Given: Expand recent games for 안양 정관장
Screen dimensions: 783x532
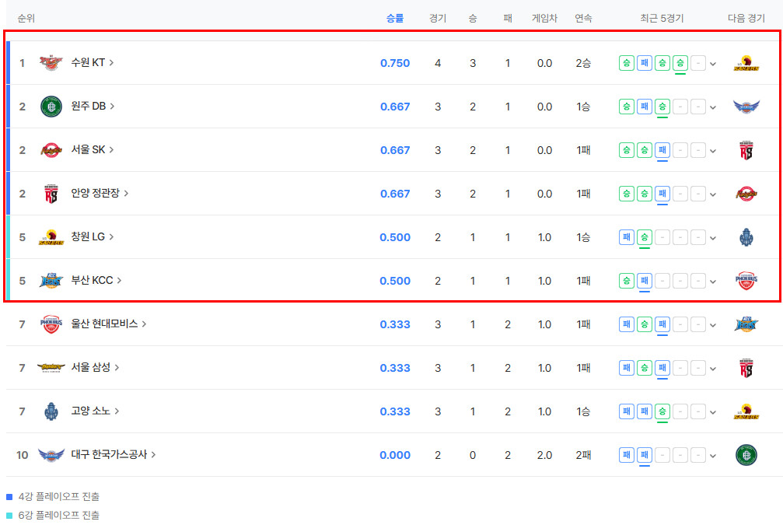Looking at the screenshot, I should (x=712, y=194).
